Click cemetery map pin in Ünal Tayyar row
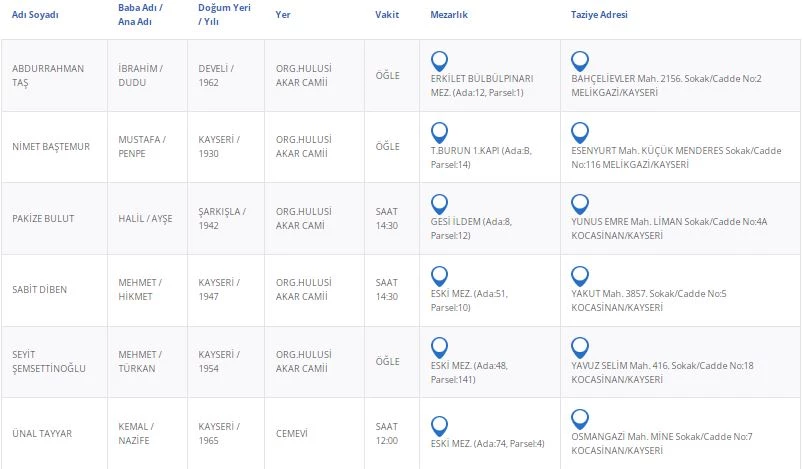Image resolution: width=803 pixels, height=469 pixels. click(x=438, y=419)
